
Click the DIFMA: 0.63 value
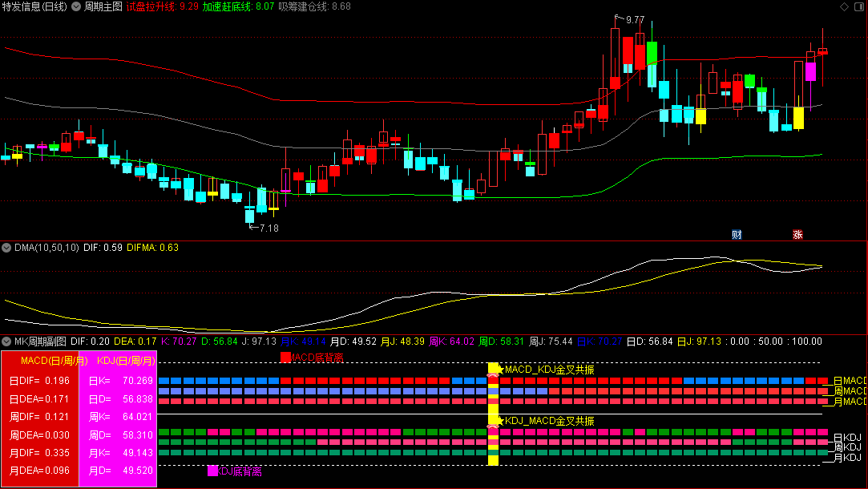pos(153,248)
